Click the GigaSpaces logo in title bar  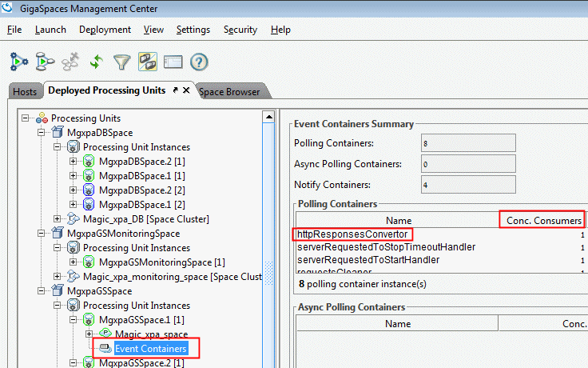[x=7, y=6]
